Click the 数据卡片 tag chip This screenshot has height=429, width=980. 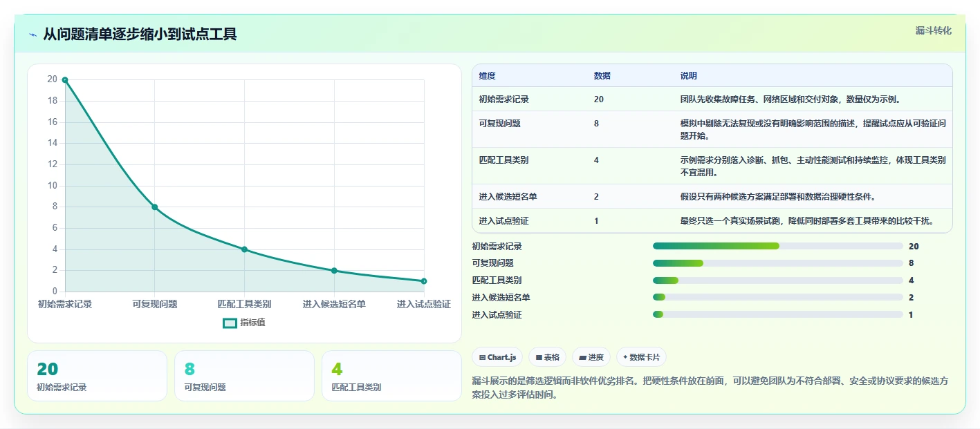pos(641,357)
